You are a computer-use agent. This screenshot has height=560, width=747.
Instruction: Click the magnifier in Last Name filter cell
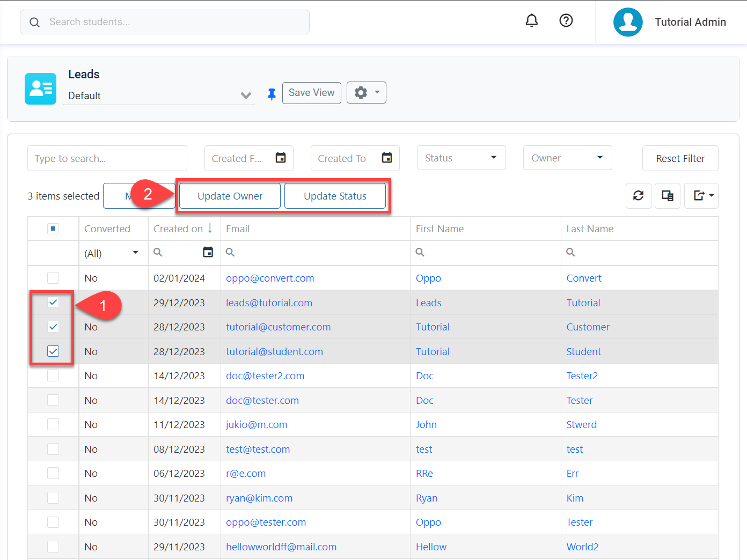570,252
